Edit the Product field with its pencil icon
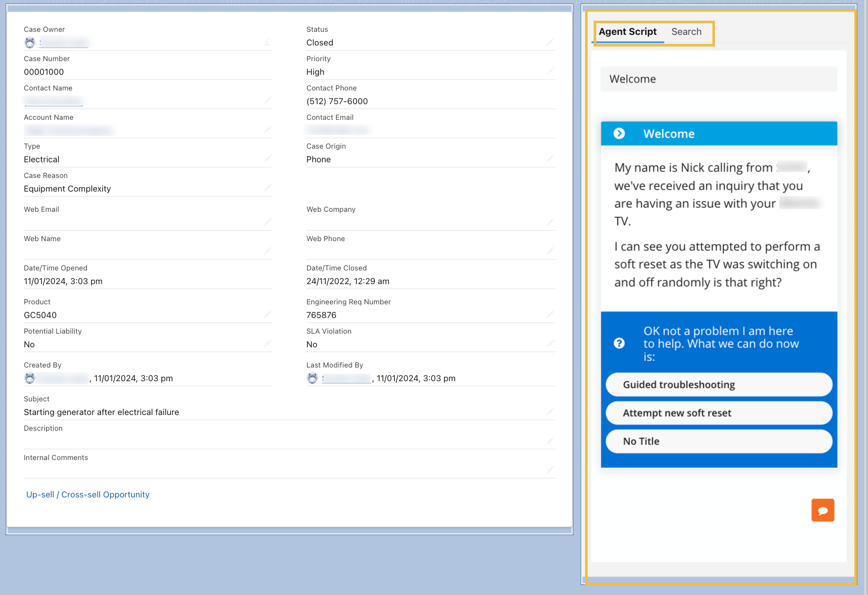 pos(268,313)
